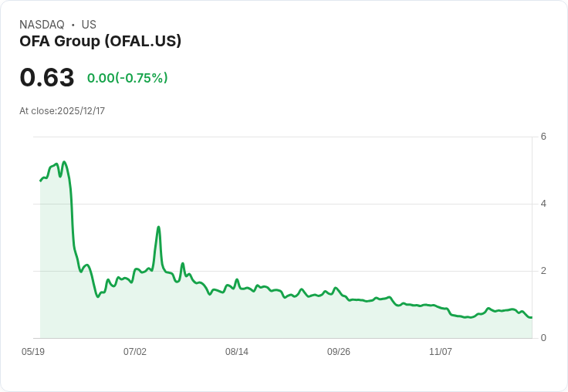
Task: Click the final endpoint of the price line
Action: tap(532, 317)
